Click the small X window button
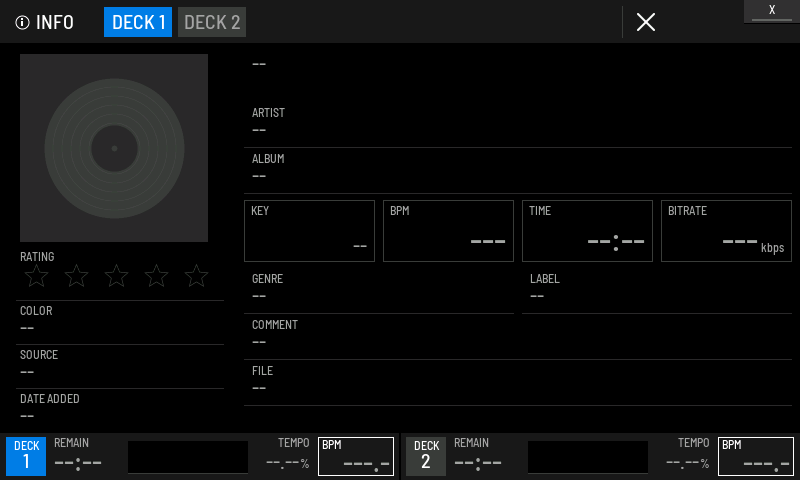The height and width of the screenshot is (480, 800). point(772,11)
